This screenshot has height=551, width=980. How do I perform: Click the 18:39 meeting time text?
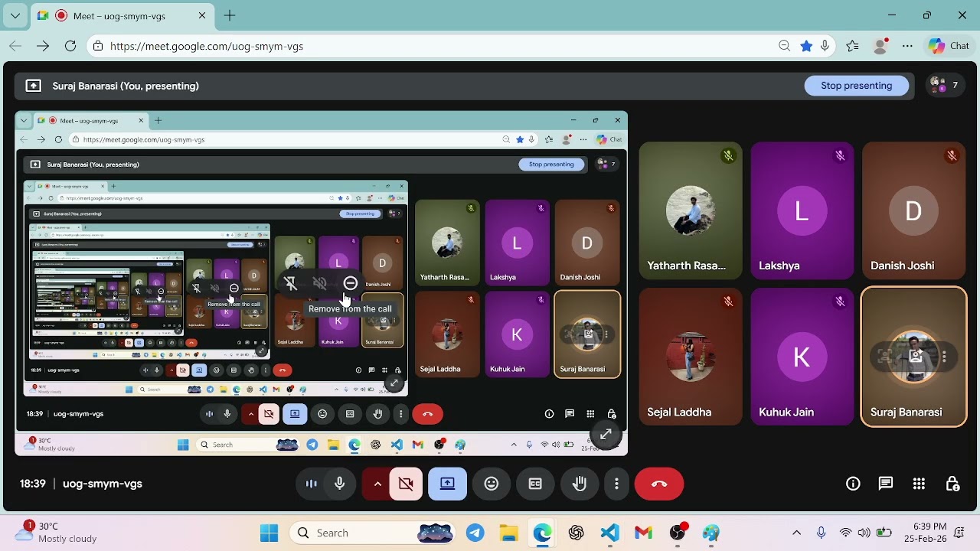pos(33,484)
